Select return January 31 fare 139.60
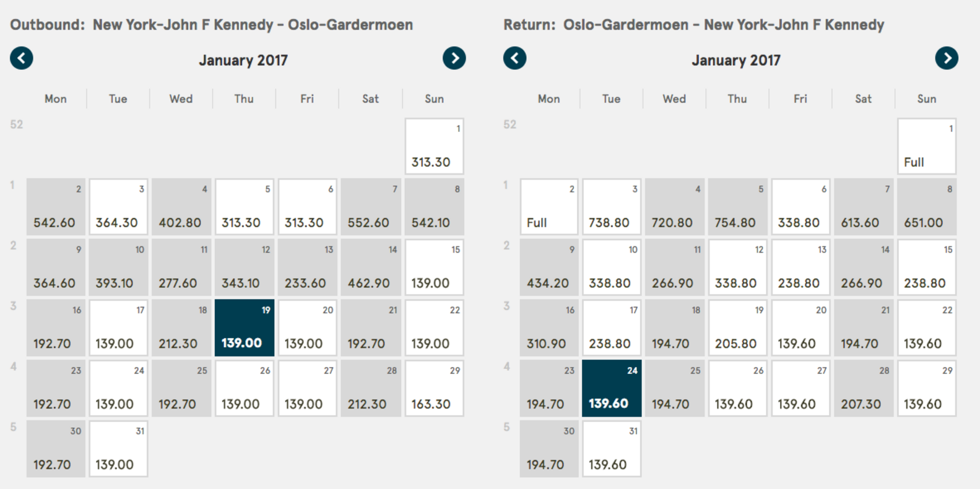 (x=612, y=449)
